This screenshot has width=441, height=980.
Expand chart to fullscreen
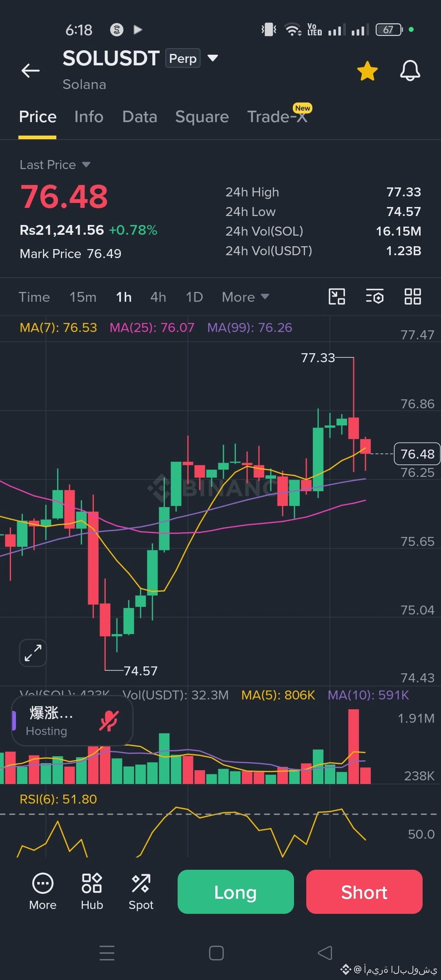[x=33, y=653]
